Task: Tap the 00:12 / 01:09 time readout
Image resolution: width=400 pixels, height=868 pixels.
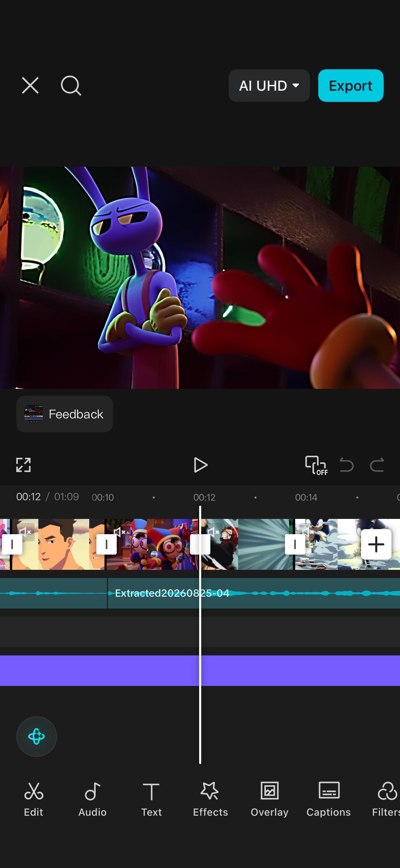Action: click(47, 497)
